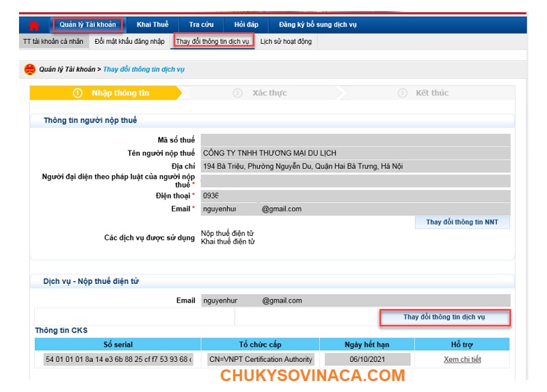Screen dimensions: 547x392
Task: Switch to TT tài khoản cá nhân tab
Action: pyautogui.click(x=53, y=42)
